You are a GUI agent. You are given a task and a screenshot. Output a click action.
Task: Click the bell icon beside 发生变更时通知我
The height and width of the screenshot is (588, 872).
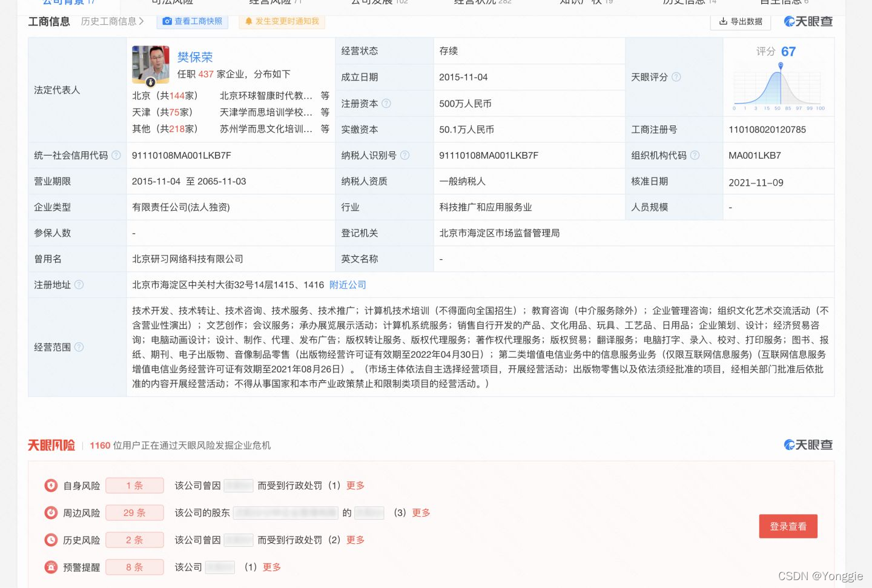248,21
